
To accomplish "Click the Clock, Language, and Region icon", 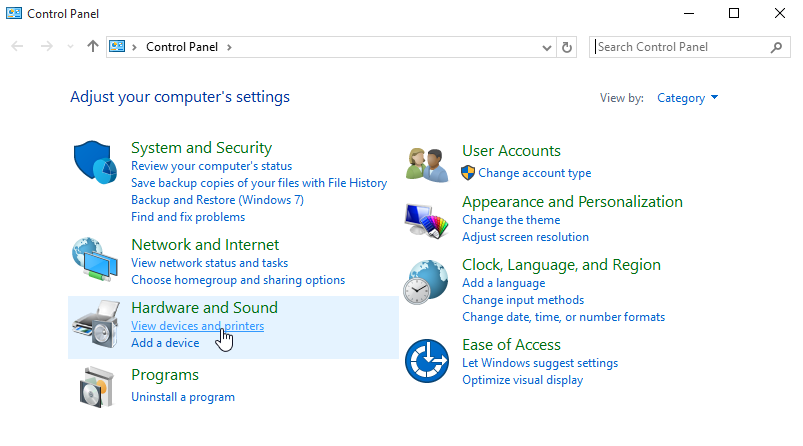I will coord(427,283).
